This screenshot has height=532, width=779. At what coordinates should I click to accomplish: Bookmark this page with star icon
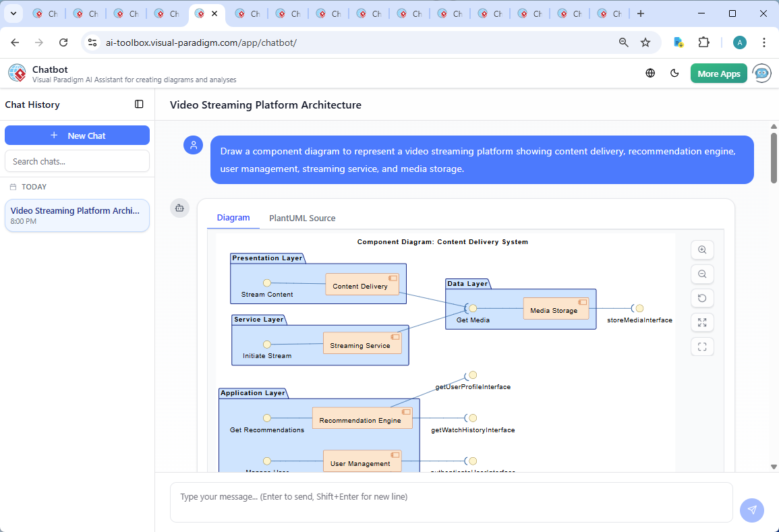click(645, 42)
